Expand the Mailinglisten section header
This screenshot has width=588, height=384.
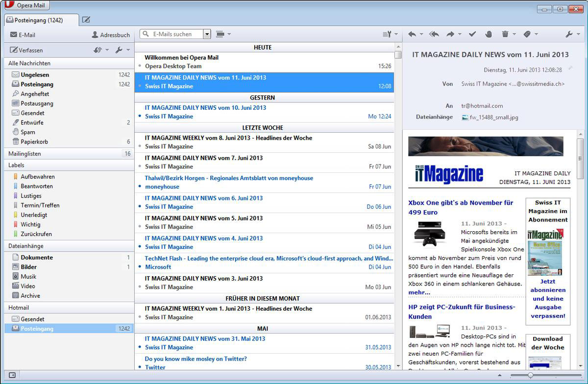(69, 154)
